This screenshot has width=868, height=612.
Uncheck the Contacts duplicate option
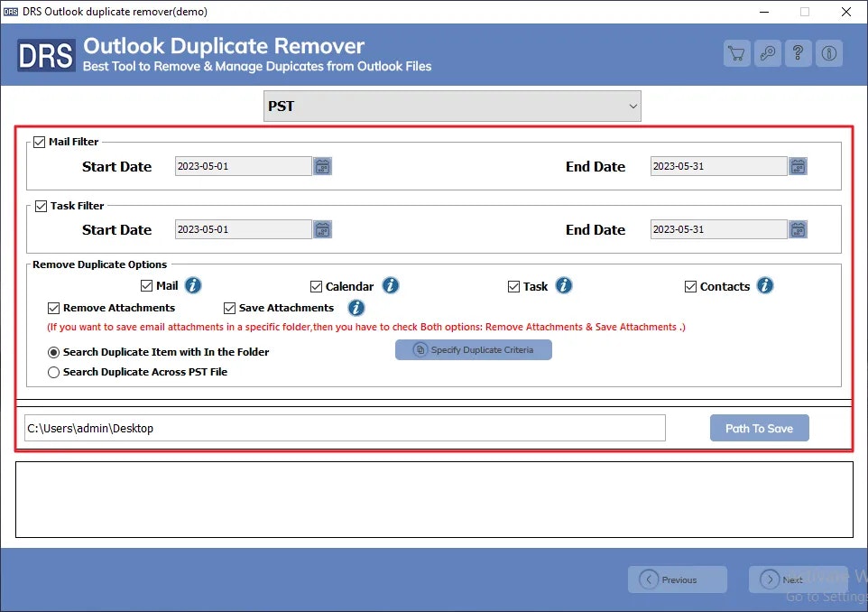coord(690,286)
